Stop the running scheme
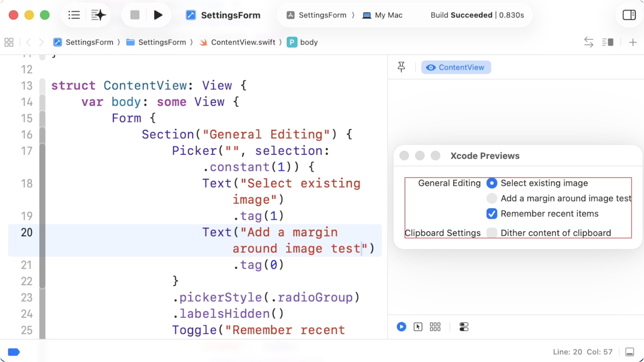The height and width of the screenshot is (362, 644). [x=135, y=15]
